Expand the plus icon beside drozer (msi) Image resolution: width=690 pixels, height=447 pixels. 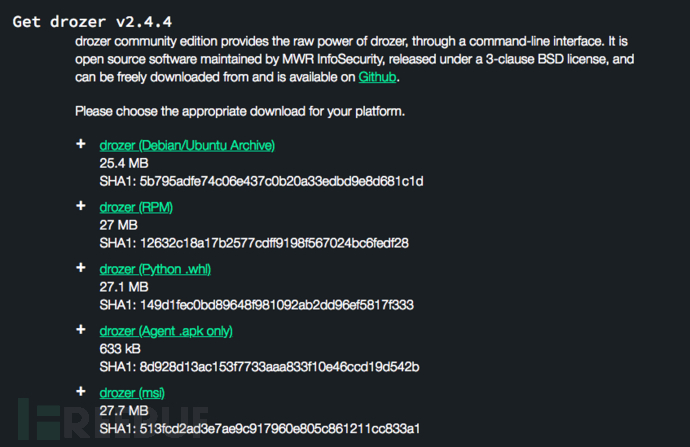81,392
